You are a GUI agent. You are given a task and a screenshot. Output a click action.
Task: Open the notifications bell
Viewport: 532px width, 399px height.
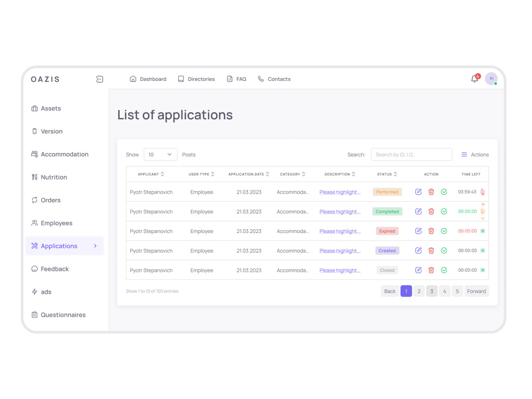tap(475, 79)
